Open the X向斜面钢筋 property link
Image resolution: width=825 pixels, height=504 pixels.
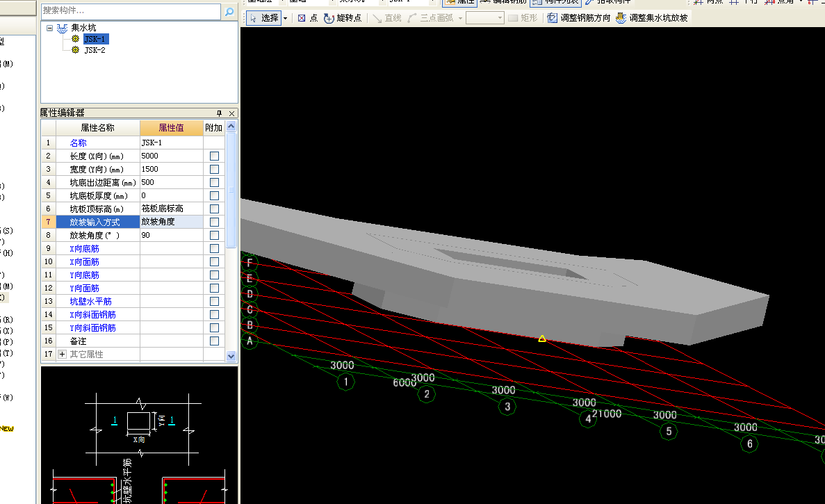92,315
